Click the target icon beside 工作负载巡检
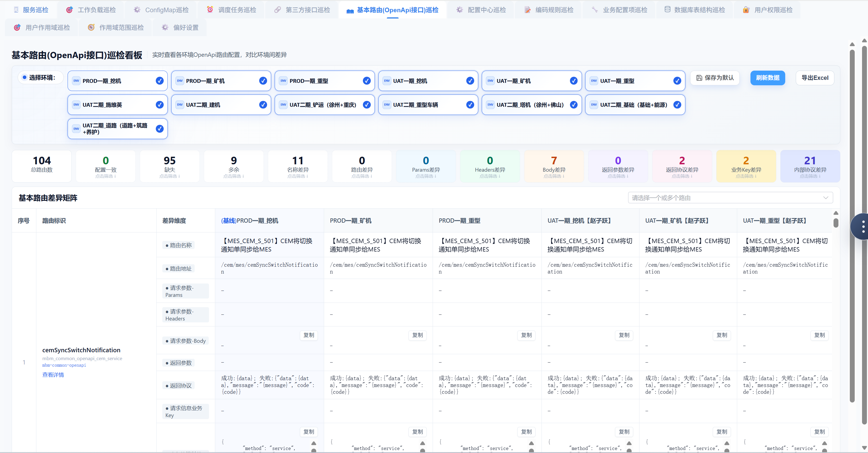Screen dimensions: 868x453 69,10
